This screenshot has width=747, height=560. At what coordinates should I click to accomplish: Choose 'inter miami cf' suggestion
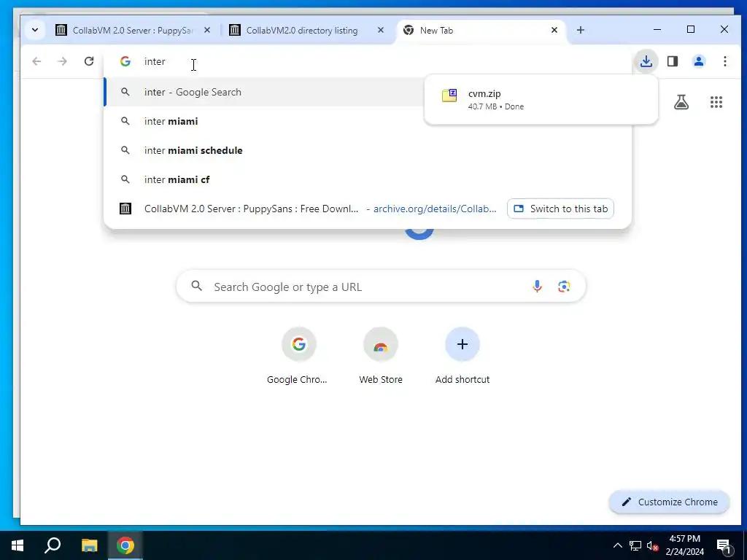(367, 179)
